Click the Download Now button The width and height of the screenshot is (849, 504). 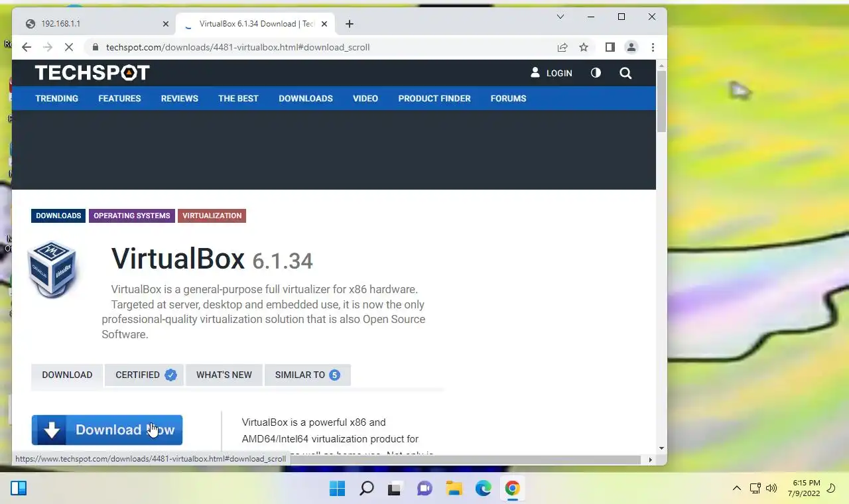pos(107,430)
